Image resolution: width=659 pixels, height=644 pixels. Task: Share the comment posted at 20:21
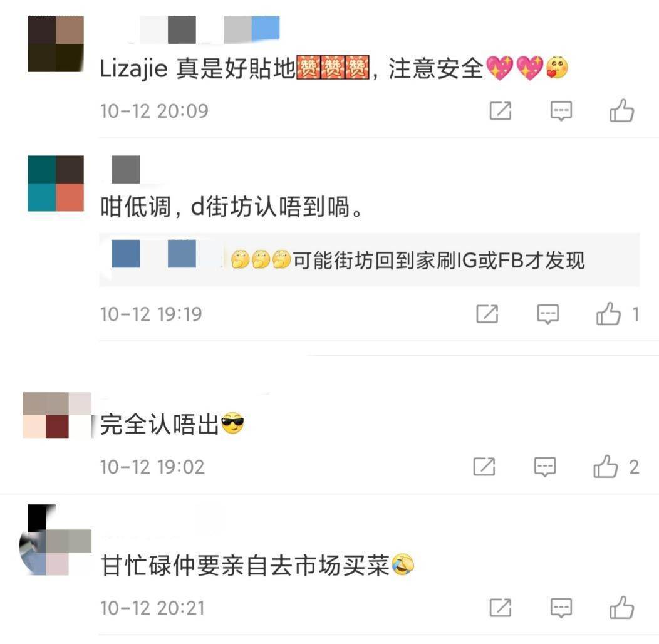501,608
